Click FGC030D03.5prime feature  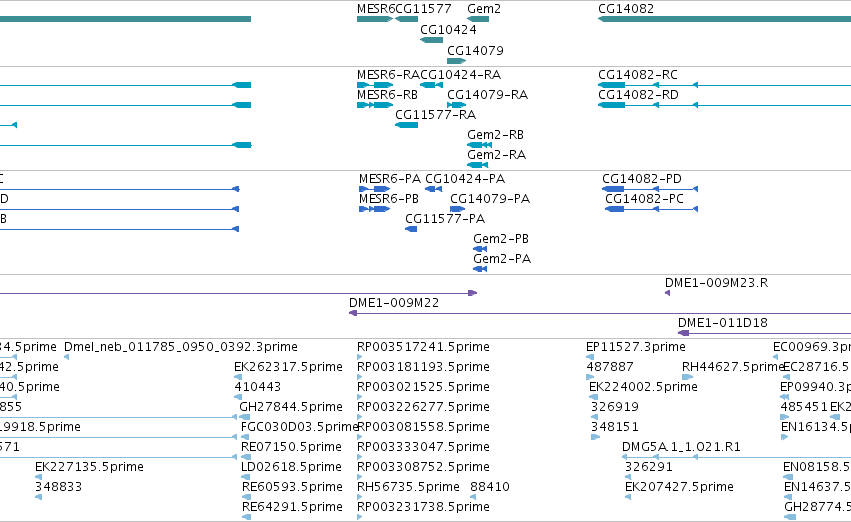(300, 427)
